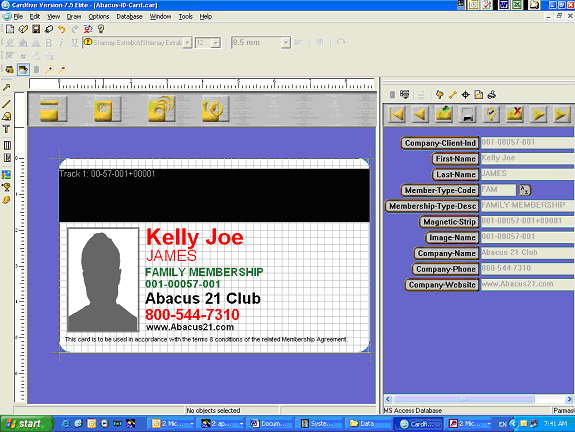This screenshot has width=575, height=432.
Task: Expand the font name dropdown
Action: click(x=187, y=43)
